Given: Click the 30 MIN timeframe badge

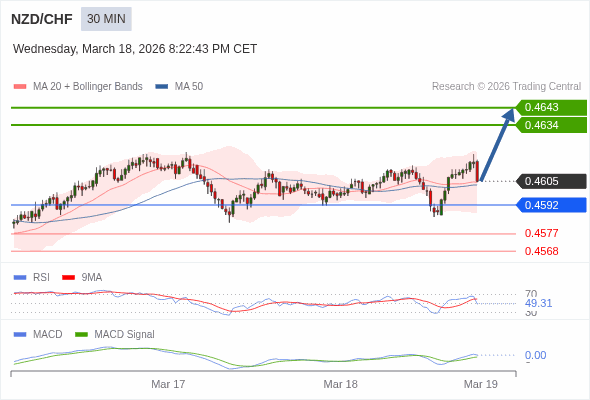Looking at the screenshot, I should point(106,19).
